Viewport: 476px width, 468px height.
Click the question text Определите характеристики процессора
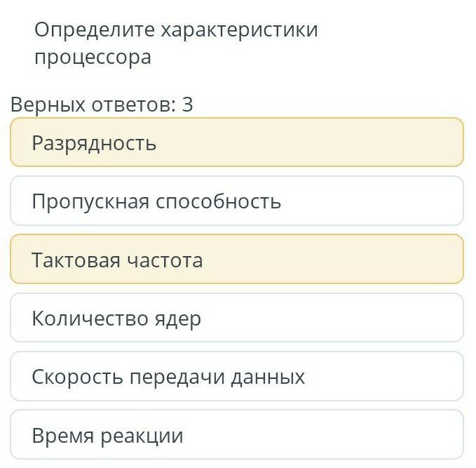pyautogui.click(x=175, y=43)
